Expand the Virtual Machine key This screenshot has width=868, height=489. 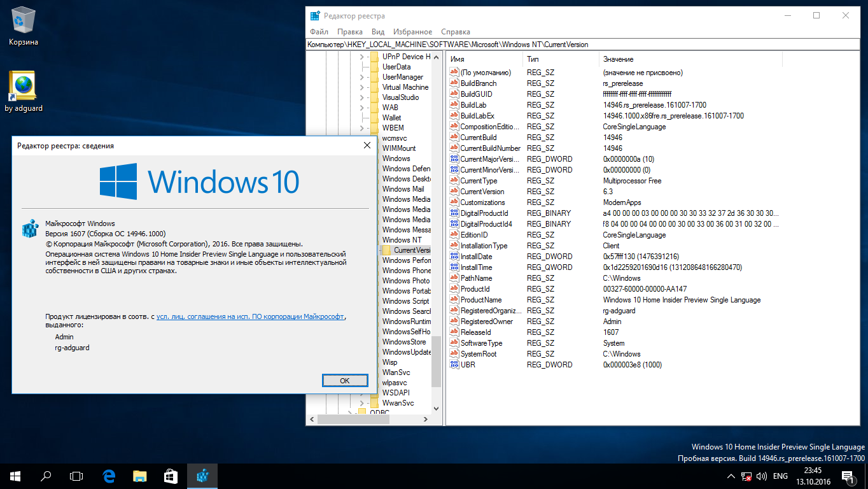[362, 87]
